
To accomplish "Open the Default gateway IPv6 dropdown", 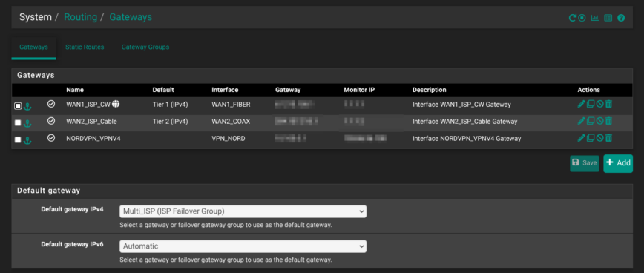I will [243, 246].
